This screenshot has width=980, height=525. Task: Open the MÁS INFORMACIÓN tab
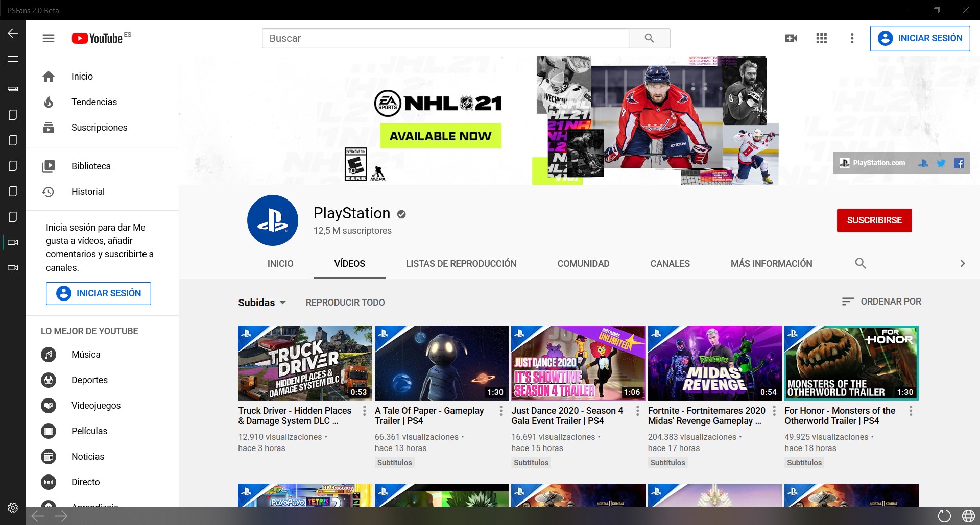[772, 264]
